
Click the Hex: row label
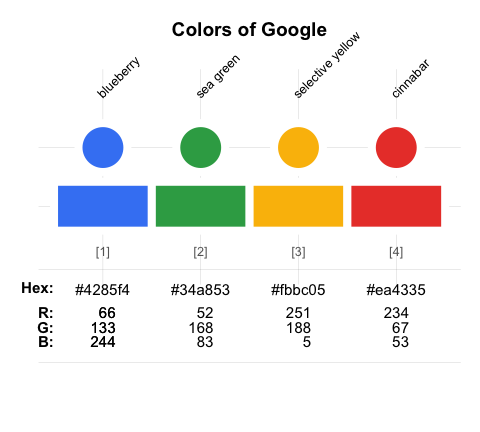coord(37,288)
